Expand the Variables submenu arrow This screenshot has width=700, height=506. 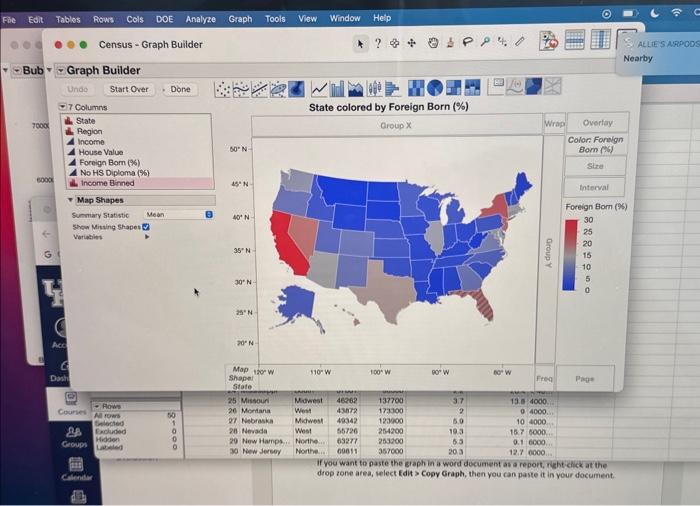click(x=147, y=237)
